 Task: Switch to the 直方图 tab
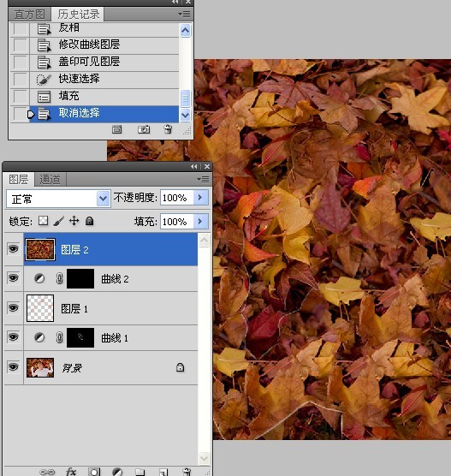click(x=29, y=15)
